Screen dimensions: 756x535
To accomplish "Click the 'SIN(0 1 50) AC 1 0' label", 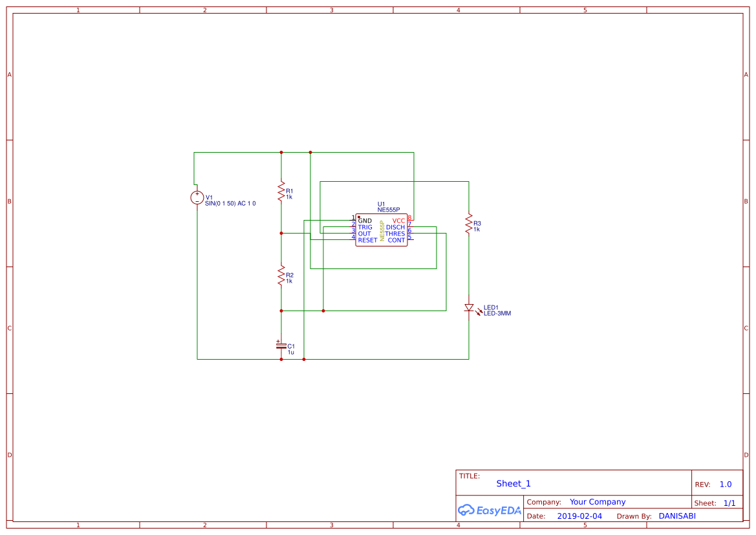I will [230, 204].
